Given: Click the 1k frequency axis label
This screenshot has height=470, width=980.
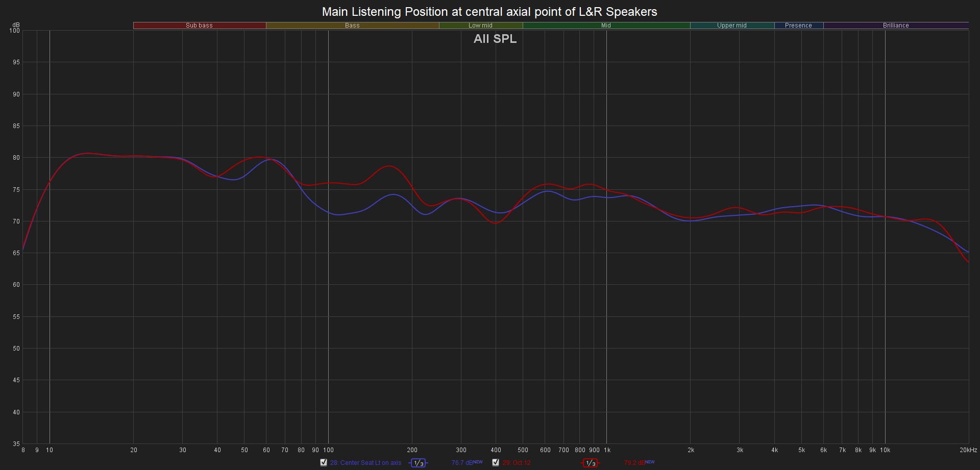Looking at the screenshot, I should click(607, 450).
